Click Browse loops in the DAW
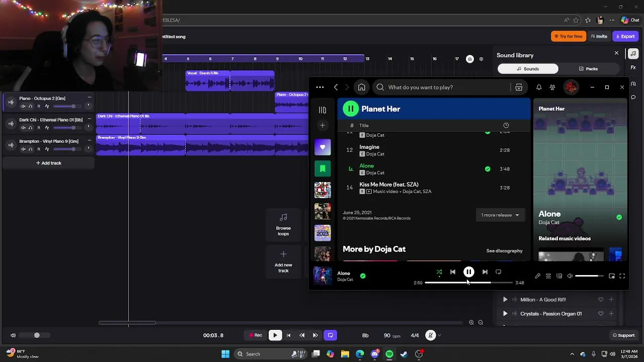Image resolution: width=644 pixels, height=362 pixels. 283,224
